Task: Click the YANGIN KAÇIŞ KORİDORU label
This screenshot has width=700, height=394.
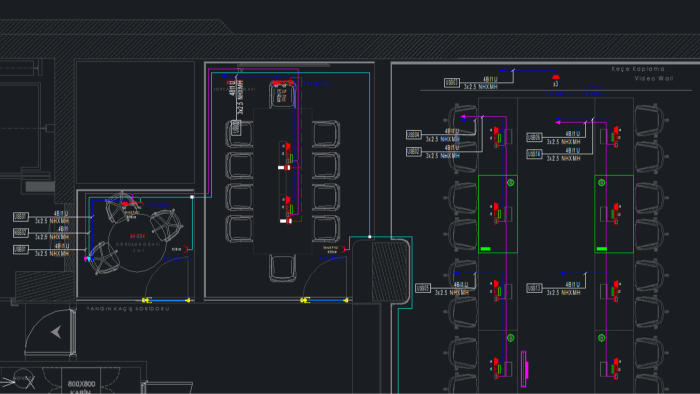Action: (x=128, y=309)
